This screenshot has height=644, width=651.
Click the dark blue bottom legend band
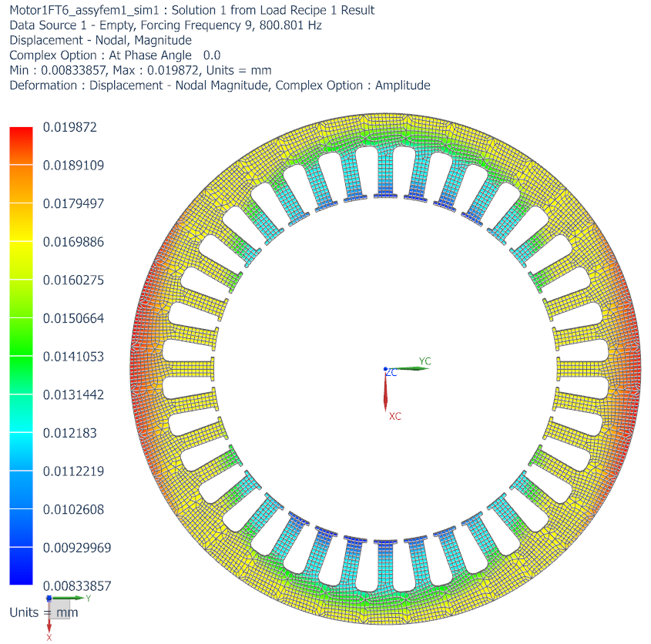click(x=22, y=566)
